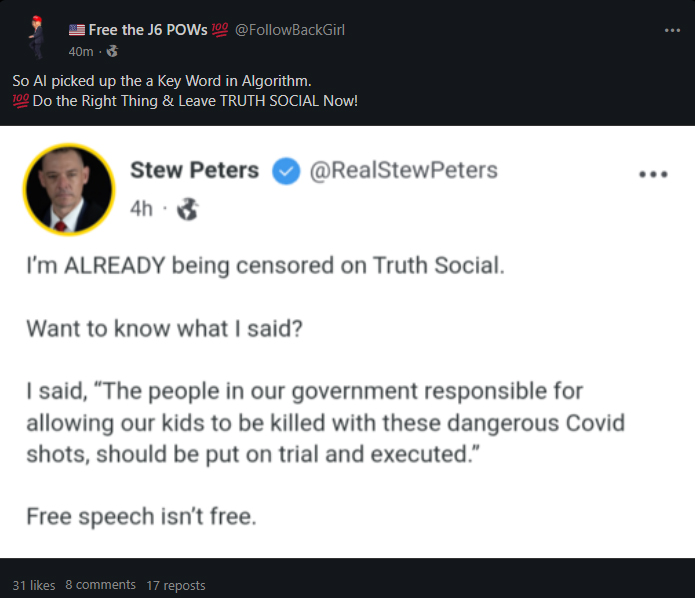Click the US flag emoji in display name
Screen dimensions: 695x598
click(77, 30)
